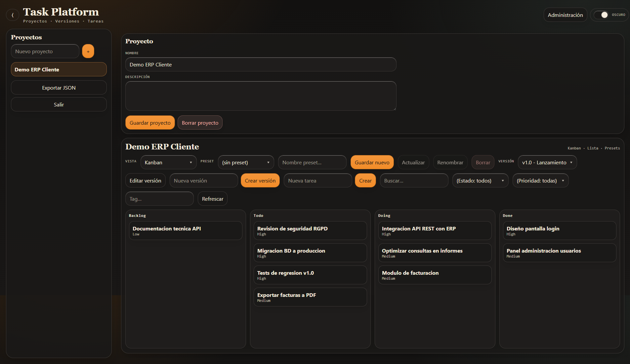Rename preset using Renombrar button
The height and width of the screenshot is (364, 630).
tap(450, 162)
